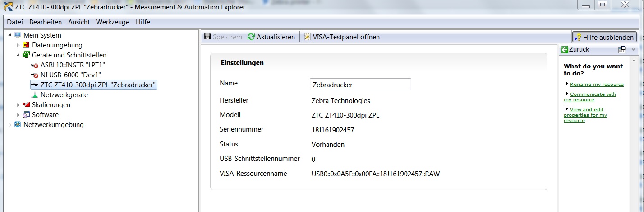The image size is (644, 212).
Task: Click the Netzwerkgeräte icon
Action: (x=35, y=95)
